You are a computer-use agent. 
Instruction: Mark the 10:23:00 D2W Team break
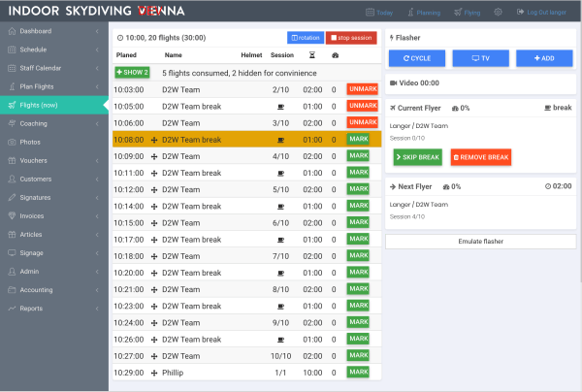[358, 306]
